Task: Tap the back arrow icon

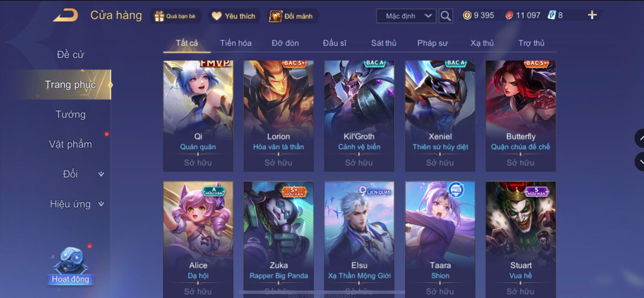Action: pyautogui.click(x=65, y=15)
